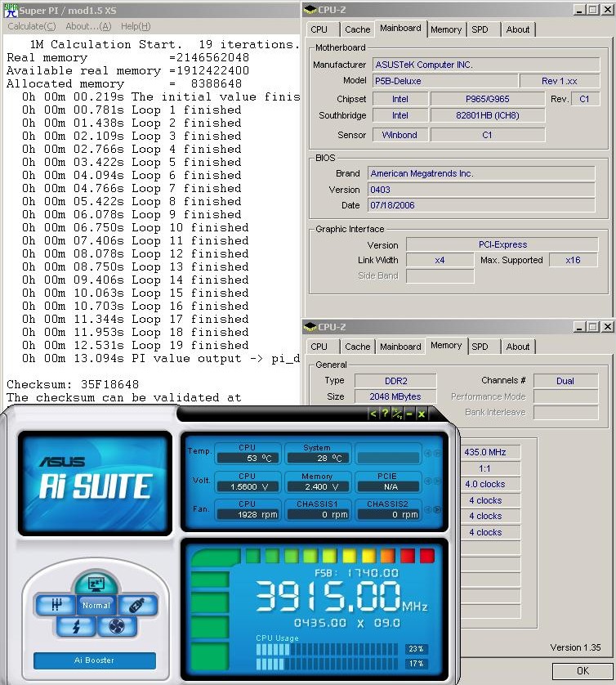Screen dimensions: 616x685
Task: Click the lightning bolt AI Booster icon
Action: point(76,626)
